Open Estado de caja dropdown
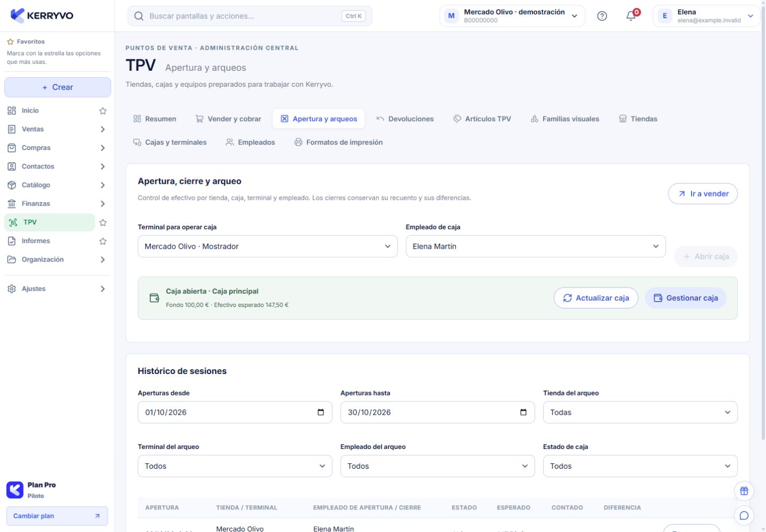The height and width of the screenshot is (532, 766). pos(640,466)
